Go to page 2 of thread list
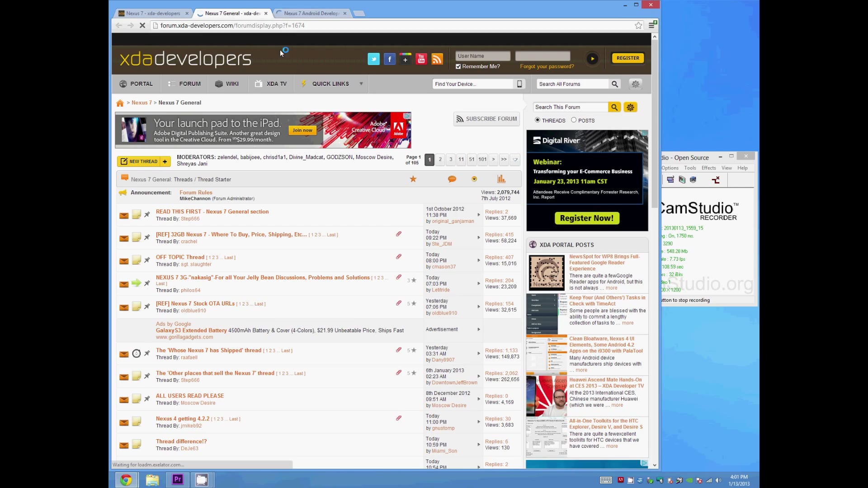 point(440,159)
